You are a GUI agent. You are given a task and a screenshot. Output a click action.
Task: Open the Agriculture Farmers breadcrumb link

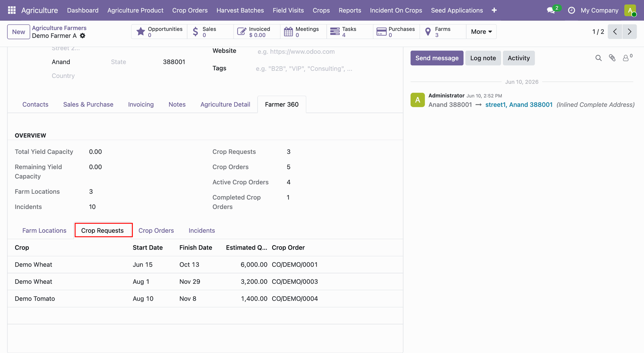point(59,28)
